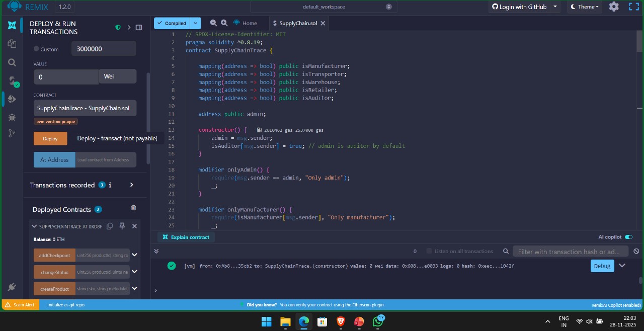
Task: Click the green shield verified icon
Action: coord(118,28)
